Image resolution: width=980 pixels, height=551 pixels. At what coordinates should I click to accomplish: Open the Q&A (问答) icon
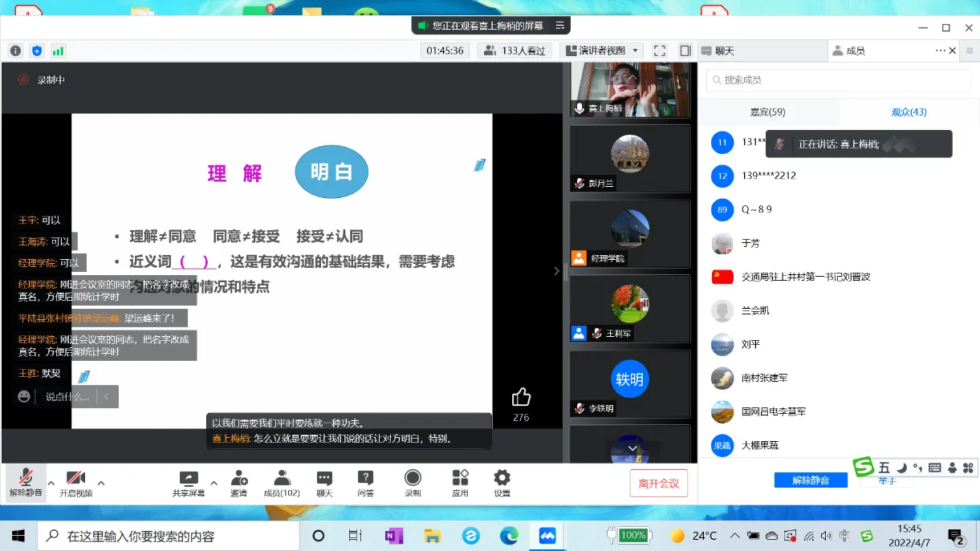(365, 483)
